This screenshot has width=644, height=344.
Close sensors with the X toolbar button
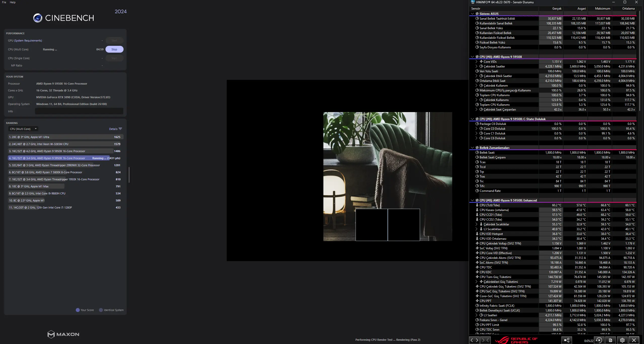(x=634, y=340)
